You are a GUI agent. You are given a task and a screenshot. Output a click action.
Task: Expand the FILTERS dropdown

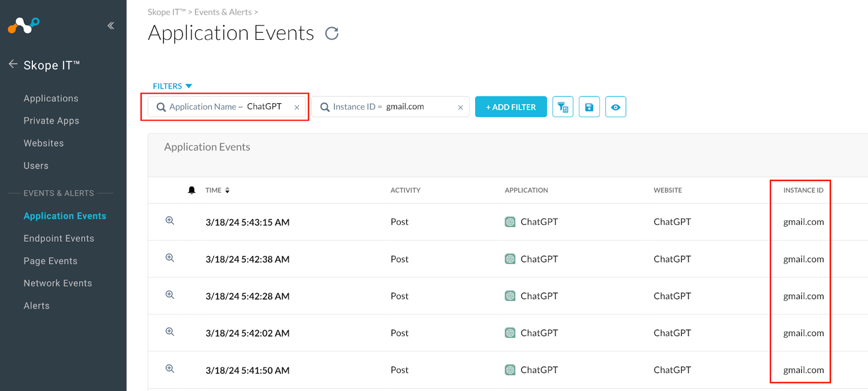coord(173,86)
